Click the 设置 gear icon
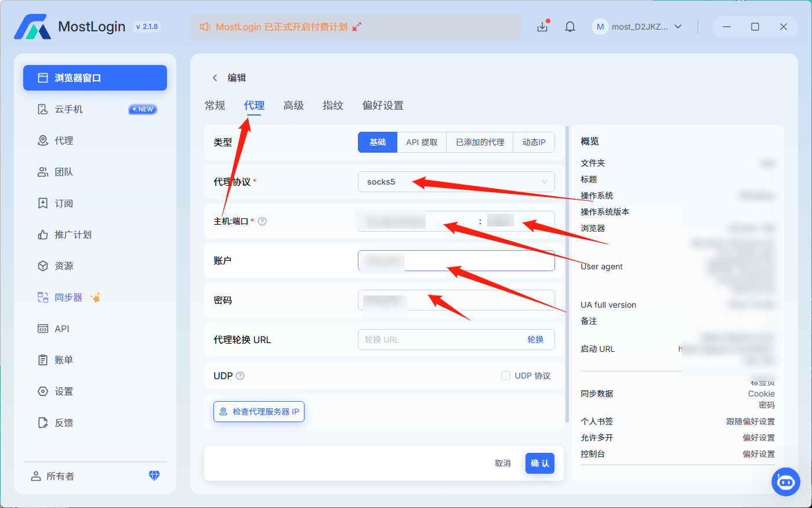This screenshot has height=508, width=812. click(43, 391)
